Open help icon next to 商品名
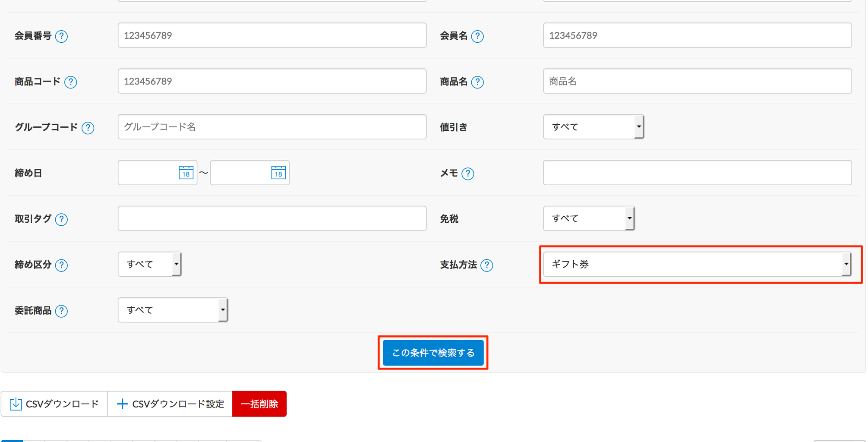The image size is (868, 442). click(477, 82)
